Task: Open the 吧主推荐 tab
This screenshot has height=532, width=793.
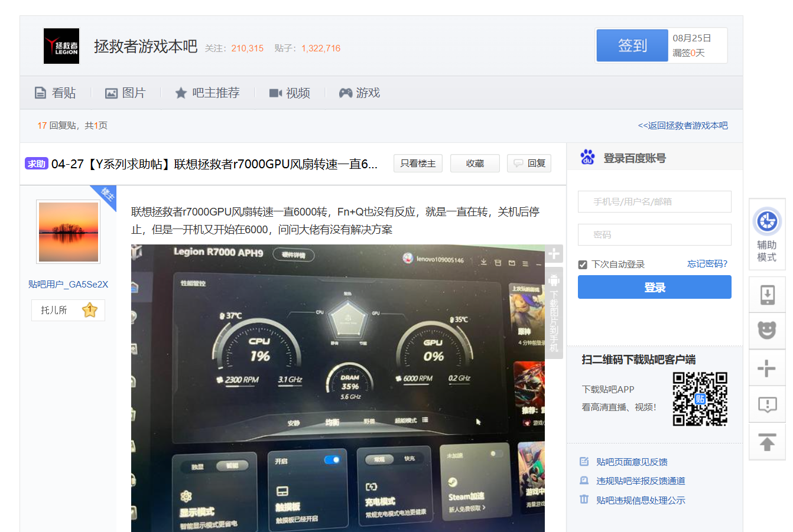Action: click(x=207, y=93)
